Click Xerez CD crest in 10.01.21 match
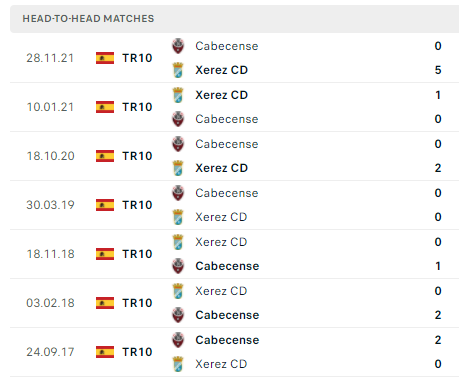 pyautogui.click(x=178, y=95)
